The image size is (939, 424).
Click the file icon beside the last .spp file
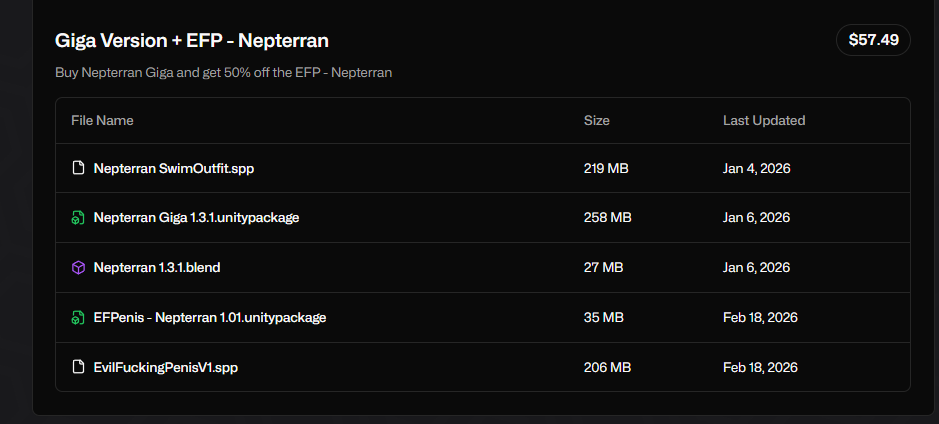78,367
